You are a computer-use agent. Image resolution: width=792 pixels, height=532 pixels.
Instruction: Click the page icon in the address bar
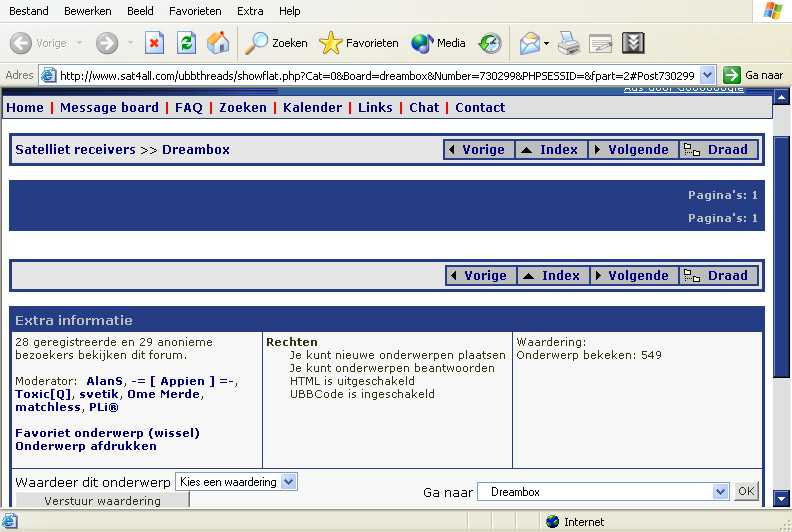(x=48, y=75)
